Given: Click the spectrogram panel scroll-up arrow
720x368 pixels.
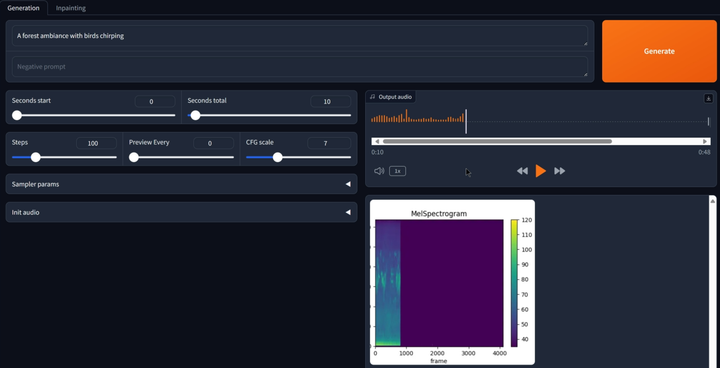Looking at the screenshot, I should tap(713, 201).
